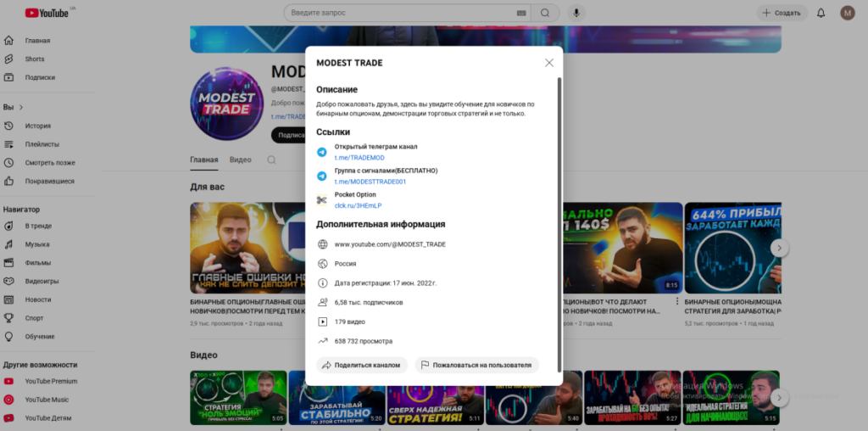
Task: Click the 638 732 просмотра text
Action: (363, 341)
